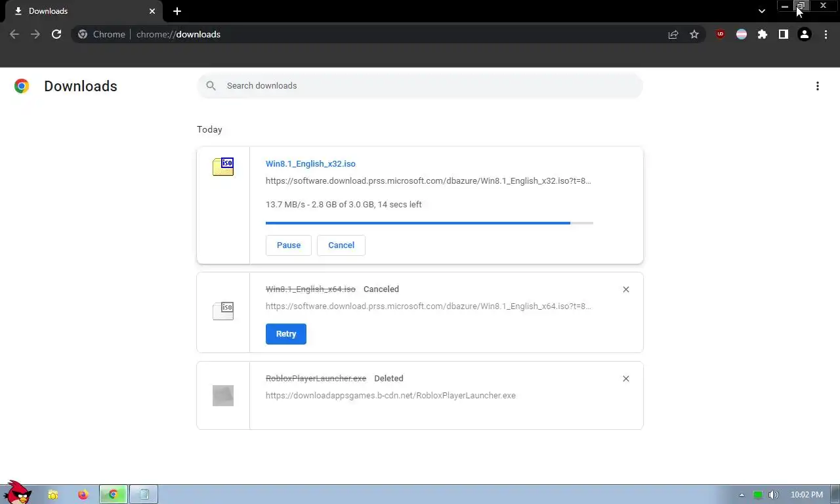
Task: Show hidden tray icons arrow
Action: [742, 495]
